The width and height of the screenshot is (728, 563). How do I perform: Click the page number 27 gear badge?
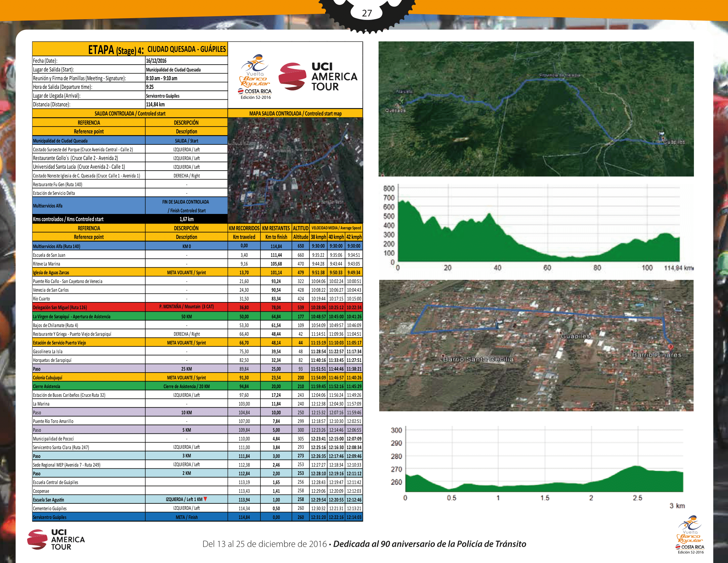(367, 13)
